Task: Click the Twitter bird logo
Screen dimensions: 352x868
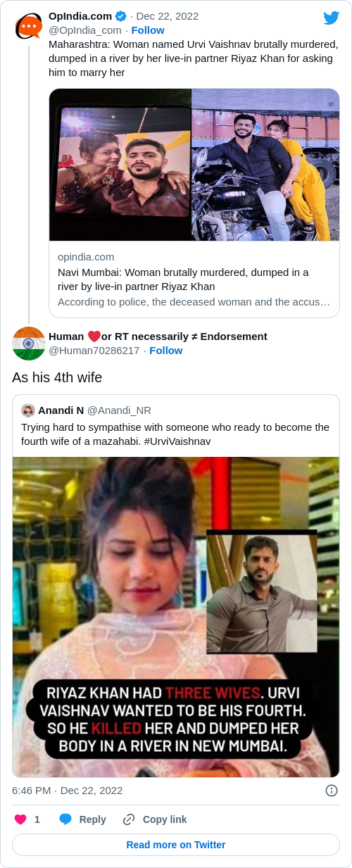Action: point(331,18)
